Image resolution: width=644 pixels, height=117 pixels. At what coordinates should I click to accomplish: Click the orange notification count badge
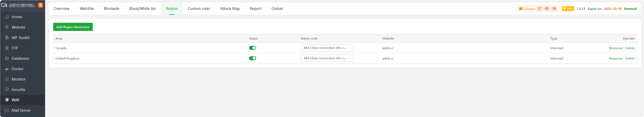[x=40, y=5]
